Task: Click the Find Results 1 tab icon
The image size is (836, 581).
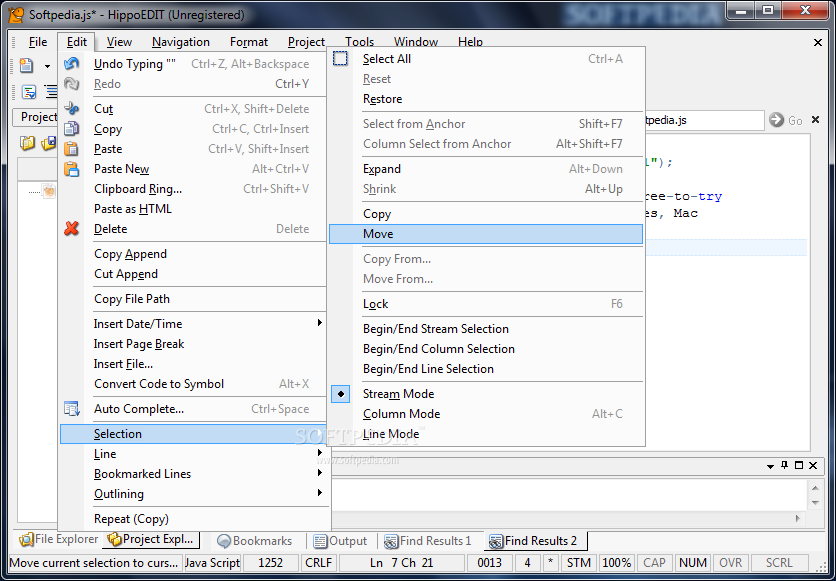Action: pyautogui.click(x=391, y=542)
